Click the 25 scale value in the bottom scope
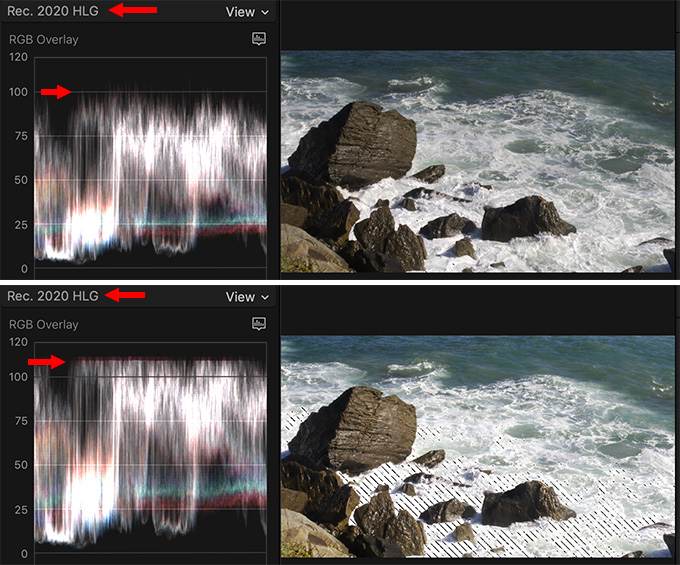This screenshot has height=565, width=680. [x=21, y=510]
